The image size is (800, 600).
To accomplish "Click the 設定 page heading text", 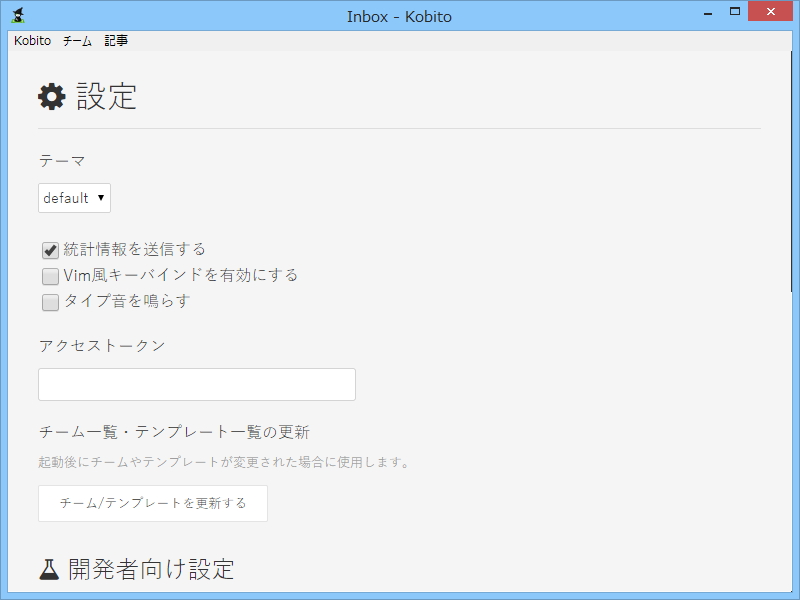I will pos(103,95).
